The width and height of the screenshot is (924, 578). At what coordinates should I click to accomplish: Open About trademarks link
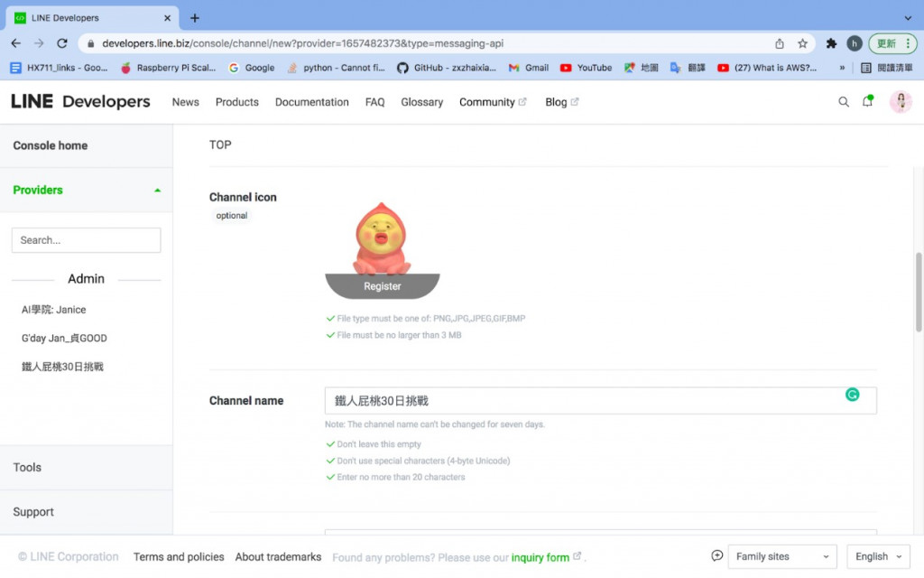point(278,556)
